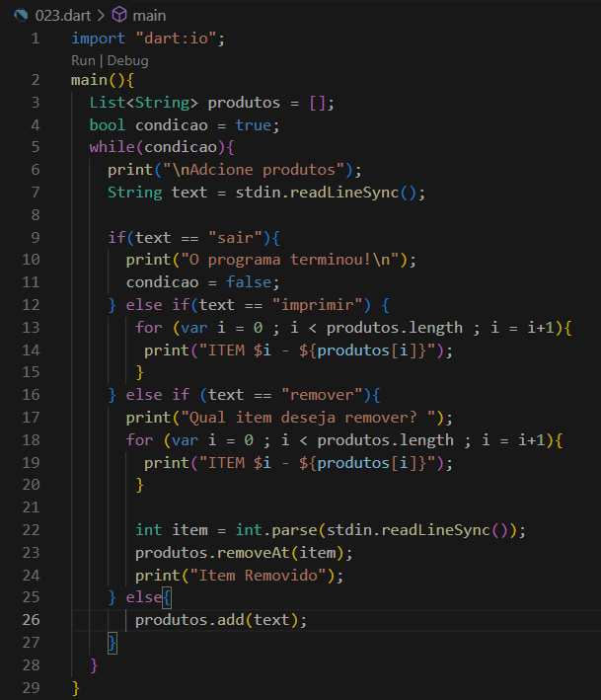Viewport: 601px width, 700px height.
Task: Click "O programa terminou!\n" string
Action: [x=289, y=260]
